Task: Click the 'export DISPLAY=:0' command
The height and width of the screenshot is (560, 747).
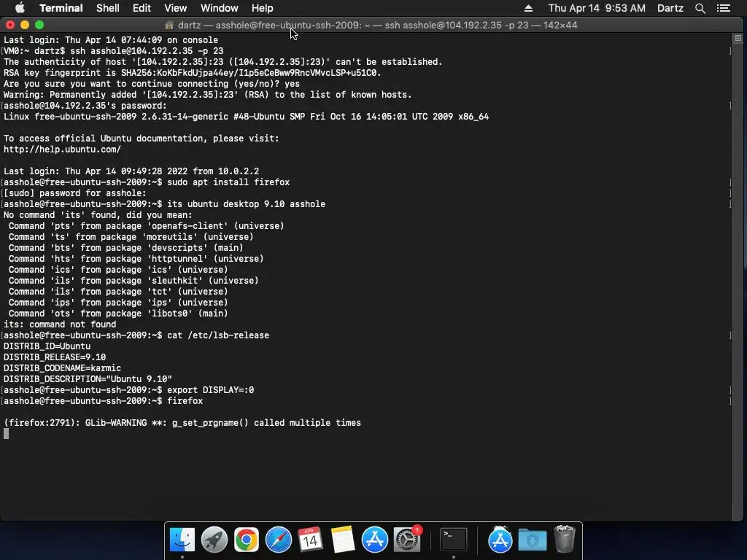Action: 210,390
